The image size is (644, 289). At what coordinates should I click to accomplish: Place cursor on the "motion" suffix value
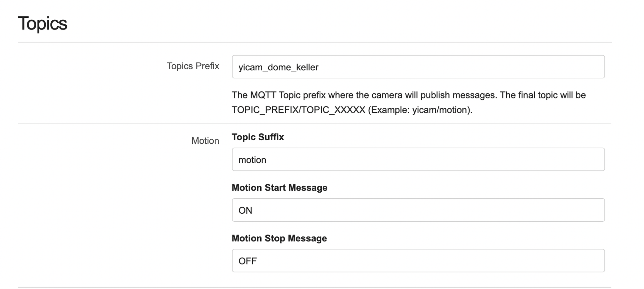pos(252,160)
